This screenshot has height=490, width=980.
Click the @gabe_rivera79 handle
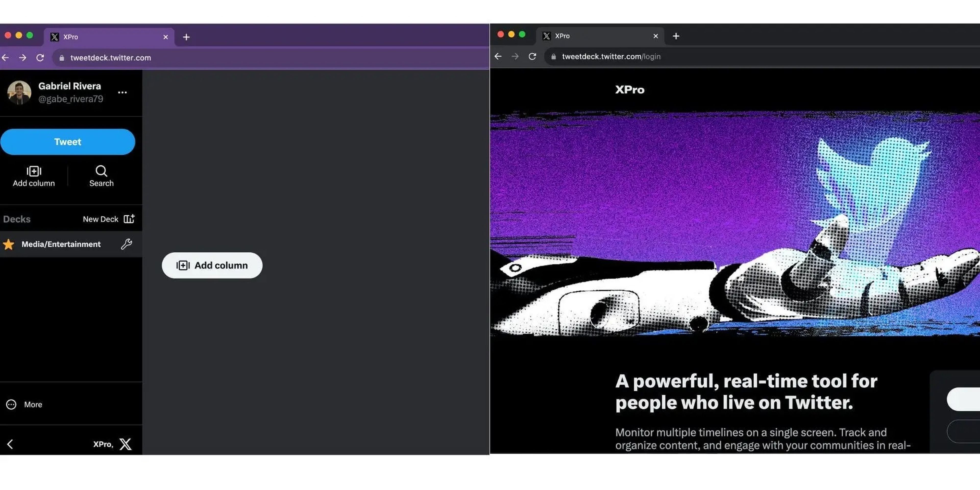71,99
